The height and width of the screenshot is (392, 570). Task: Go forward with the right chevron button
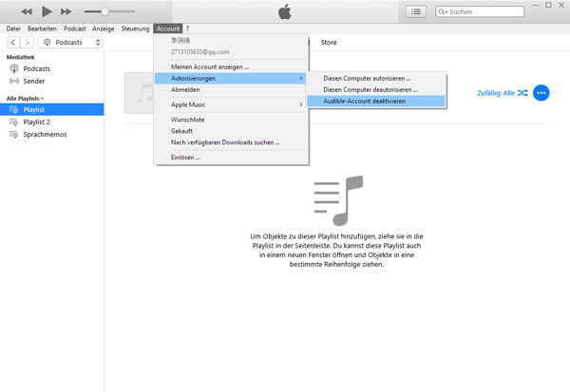[x=27, y=43]
